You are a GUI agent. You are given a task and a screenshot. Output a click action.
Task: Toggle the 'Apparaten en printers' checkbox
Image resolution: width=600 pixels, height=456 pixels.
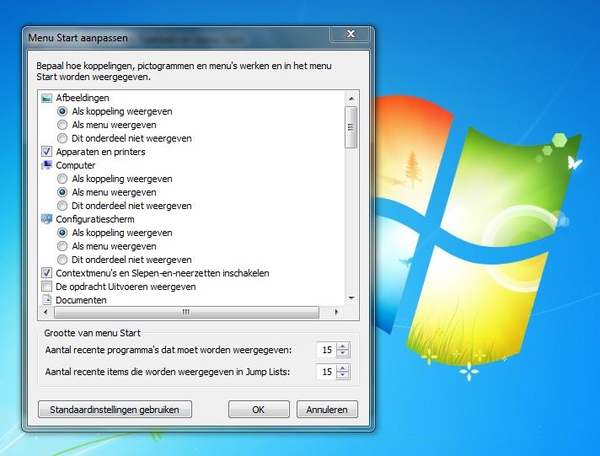[46, 152]
